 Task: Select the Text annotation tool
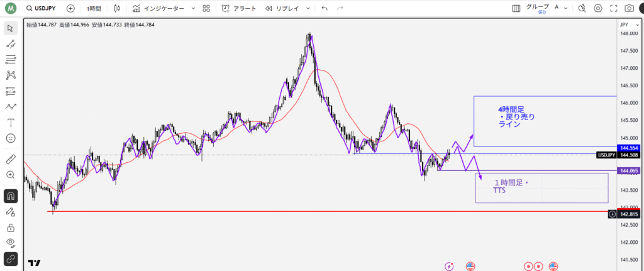11,123
